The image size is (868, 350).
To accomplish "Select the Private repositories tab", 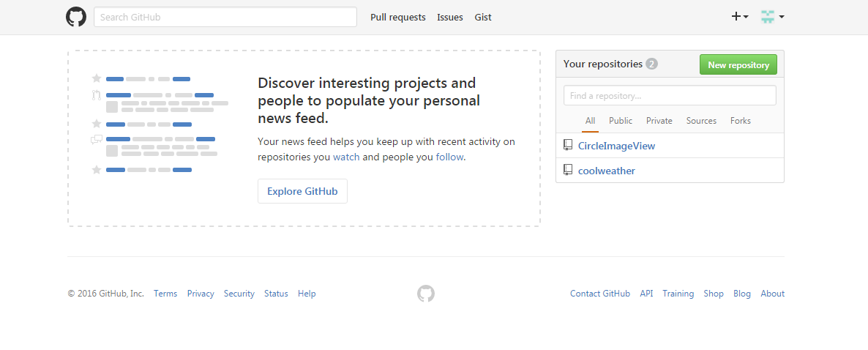I will click(x=659, y=121).
